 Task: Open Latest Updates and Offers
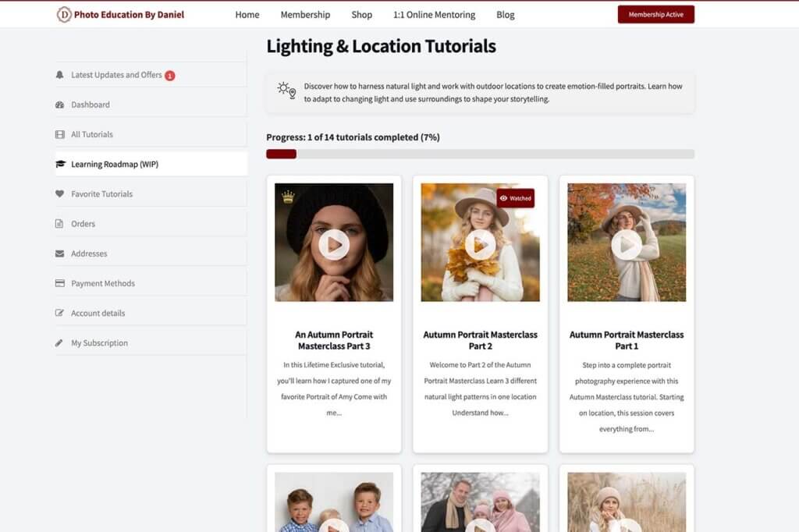151,75
